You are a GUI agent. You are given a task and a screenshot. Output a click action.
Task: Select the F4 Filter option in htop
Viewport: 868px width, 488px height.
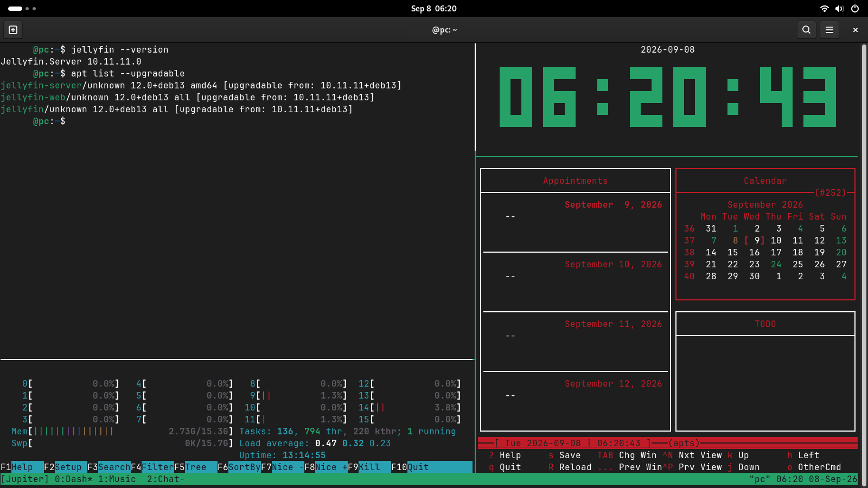click(152, 467)
